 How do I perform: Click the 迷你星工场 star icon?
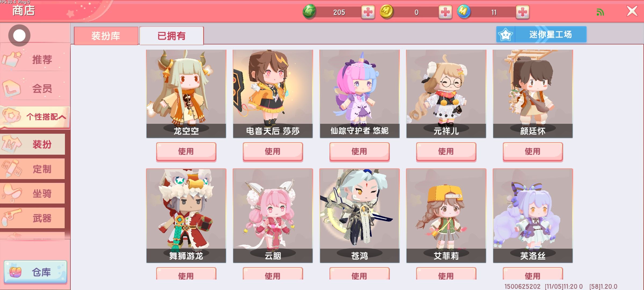[506, 35]
